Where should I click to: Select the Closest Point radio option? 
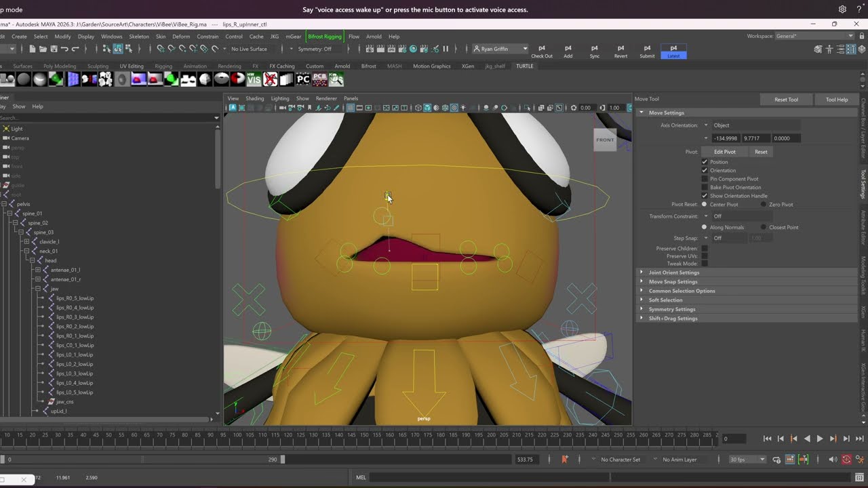(764, 227)
